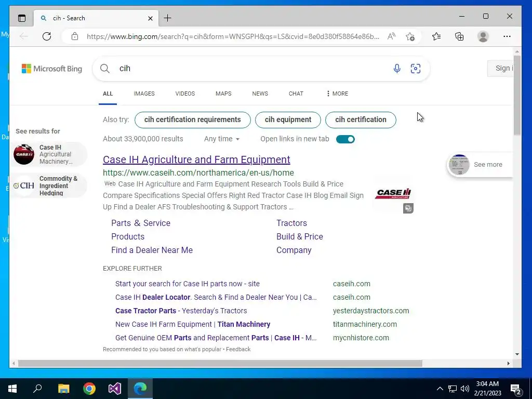Open 'Parts & Service' sitelink
The height and width of the screenshot is (399, 532).
[141, 223]
